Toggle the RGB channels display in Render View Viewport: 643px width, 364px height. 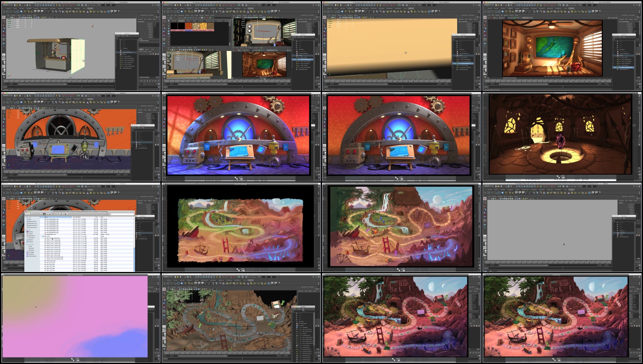(251, 50)
